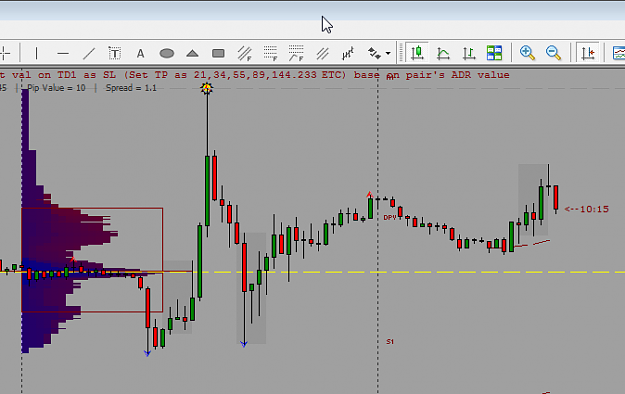The image size is (625, 394).
Task: Zoom out of the chart
Action: tap(553, 53)
